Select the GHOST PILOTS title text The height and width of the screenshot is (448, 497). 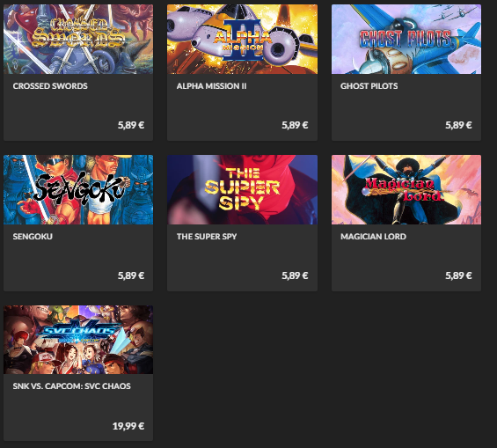coord(369,86)
